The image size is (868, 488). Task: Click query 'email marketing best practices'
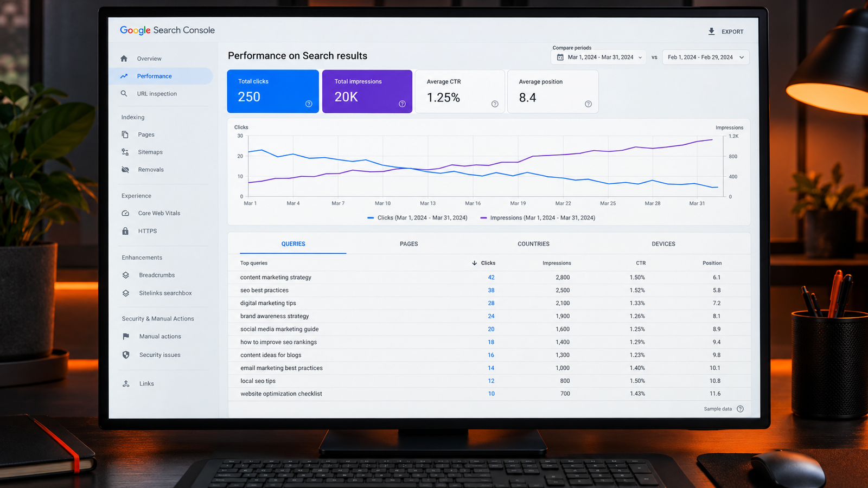click(x=282, y=368)
